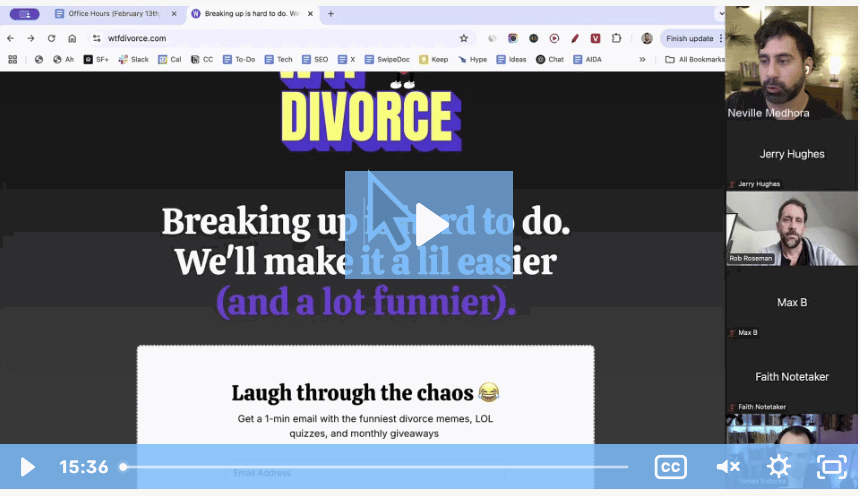
Task: Switch to the Office Hours browser tab
Action: [115, 14]
